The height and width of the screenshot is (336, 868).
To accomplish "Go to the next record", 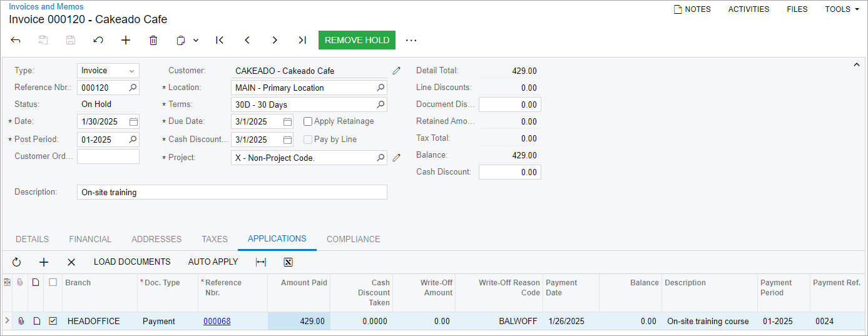I will (x=275, y=40).
